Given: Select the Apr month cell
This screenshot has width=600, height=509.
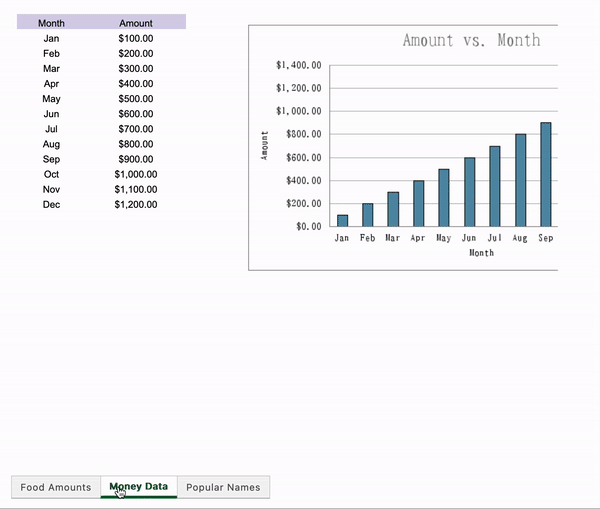Looking at the screenshot, I should click(51, 84).
